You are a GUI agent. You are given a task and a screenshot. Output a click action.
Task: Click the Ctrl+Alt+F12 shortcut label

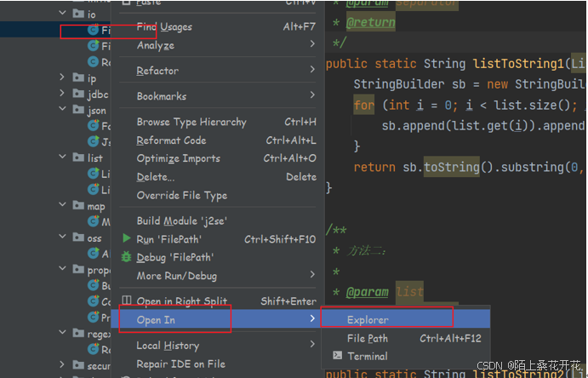point(450,338)
